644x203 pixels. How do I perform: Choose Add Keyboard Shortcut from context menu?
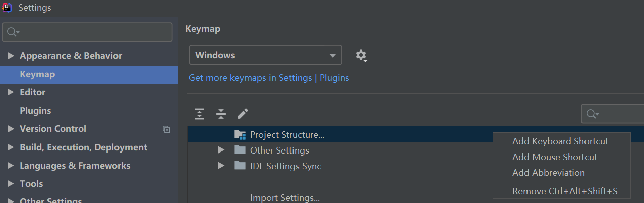click(560, 141)
